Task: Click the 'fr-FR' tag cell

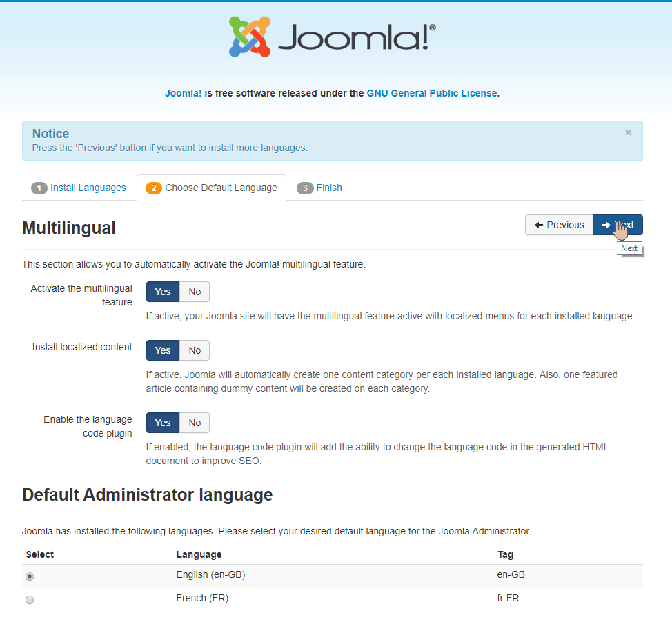Action: pyautogui.click(x=508, y=598)
